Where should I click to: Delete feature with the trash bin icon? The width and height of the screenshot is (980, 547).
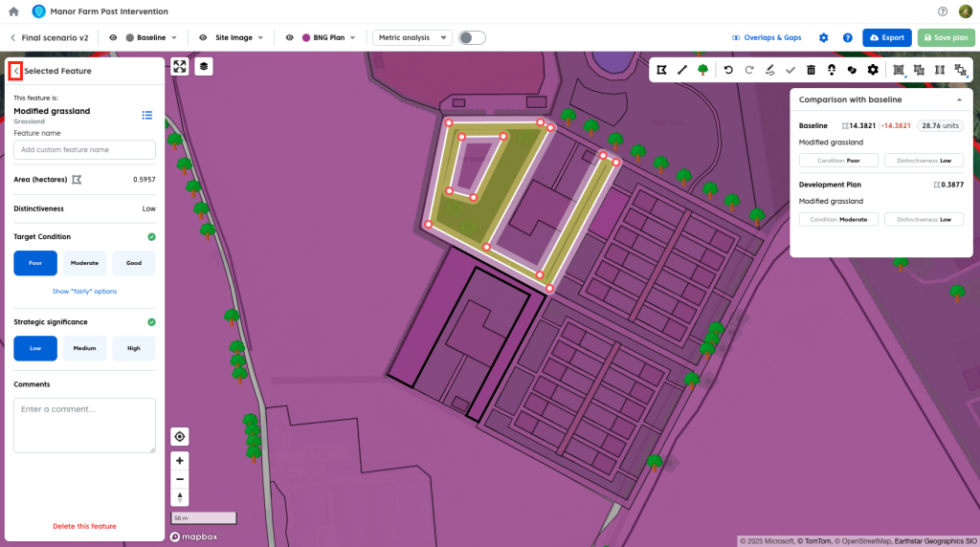coord(811,70)
